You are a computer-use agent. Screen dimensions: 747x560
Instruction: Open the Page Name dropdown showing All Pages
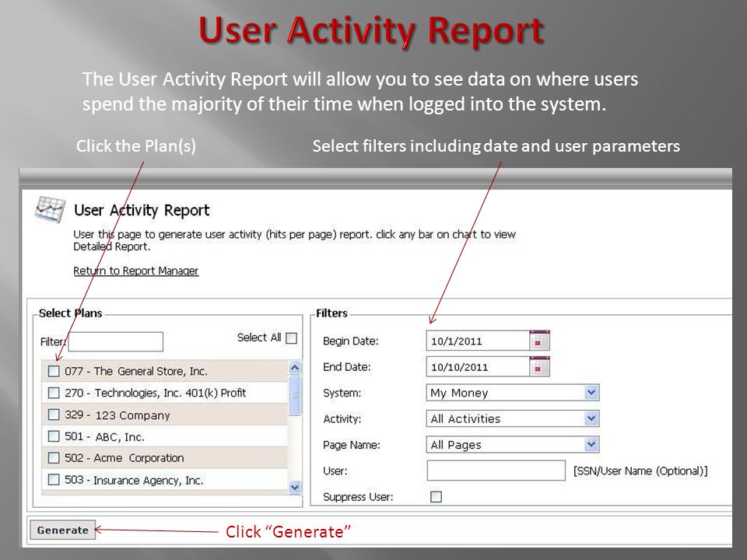512,445
